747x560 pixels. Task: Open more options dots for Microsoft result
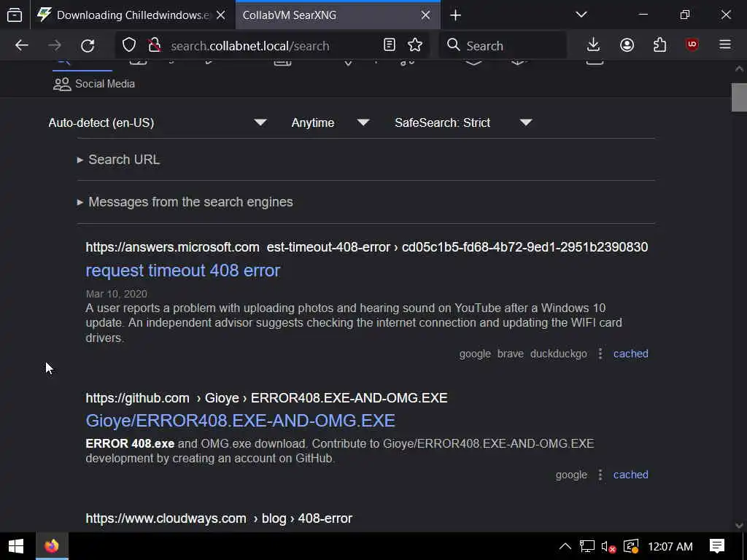point(600,354)
